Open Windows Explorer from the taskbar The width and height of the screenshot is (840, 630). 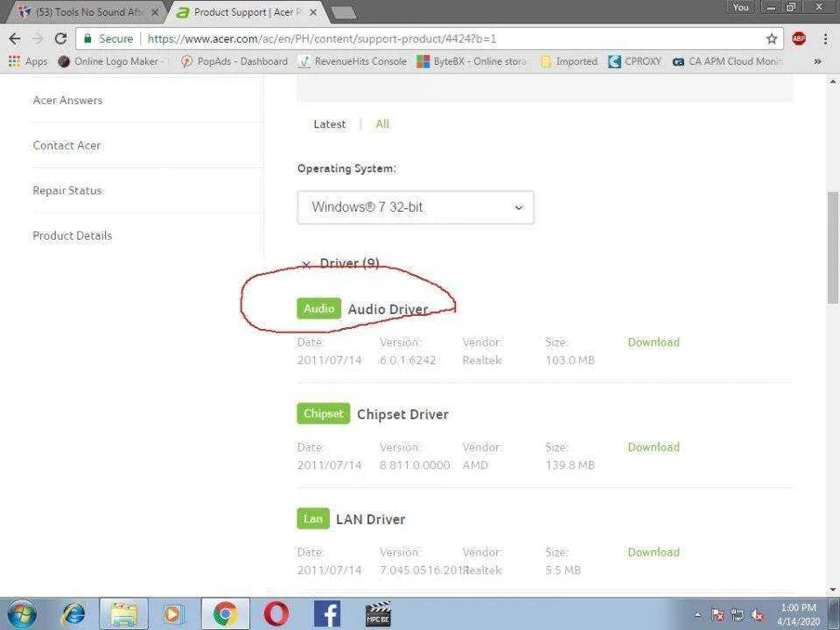(123, 614)
